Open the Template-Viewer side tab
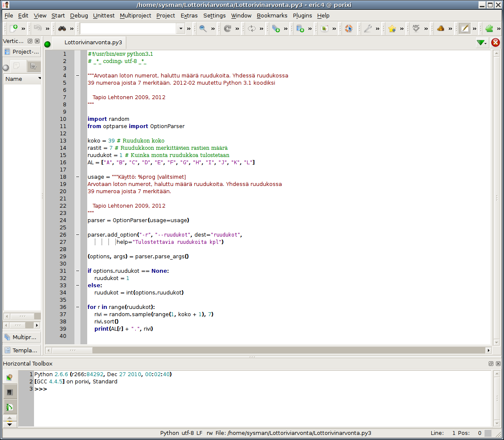 (x=22, y=350)
